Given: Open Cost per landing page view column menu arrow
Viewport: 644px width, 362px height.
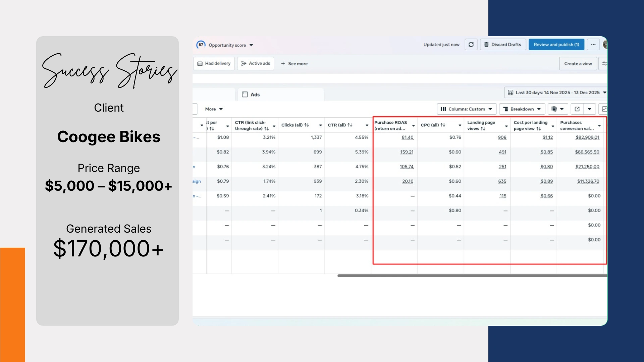Looking at the screenshot, I should tap(553, 126).
